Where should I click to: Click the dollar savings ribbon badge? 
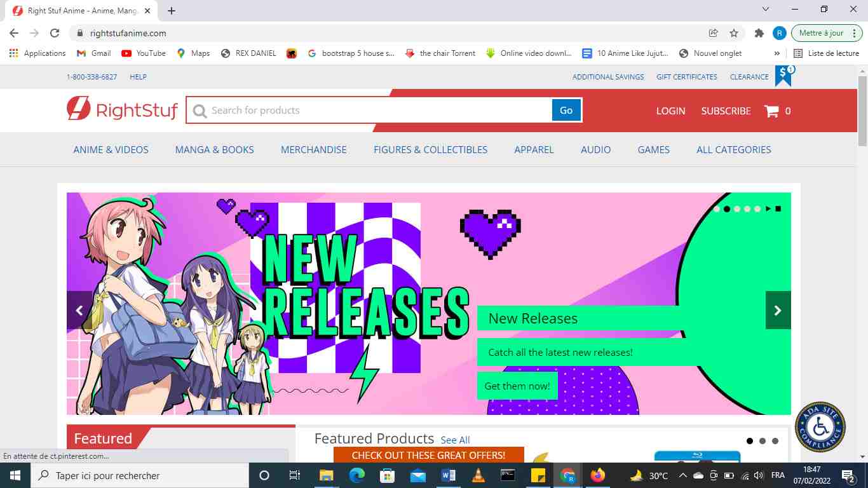click(x=784, y=75)
